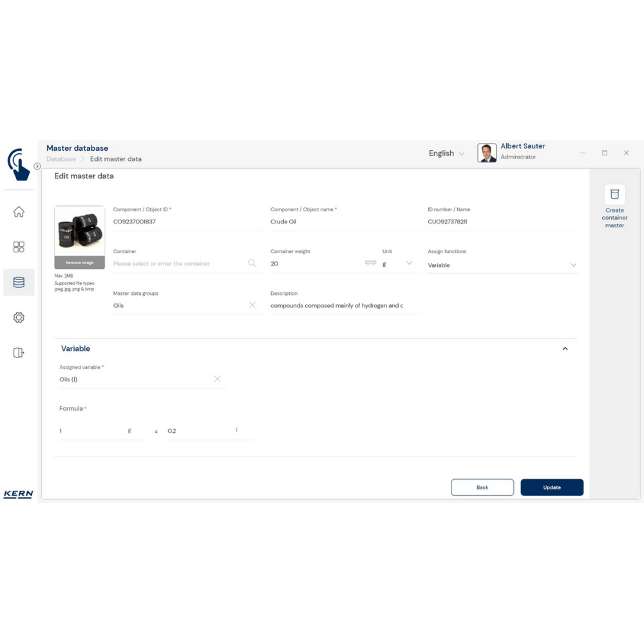Open the settings gear icon in sidebar
This screenshot has width=644, height=644.
[19, 317]
